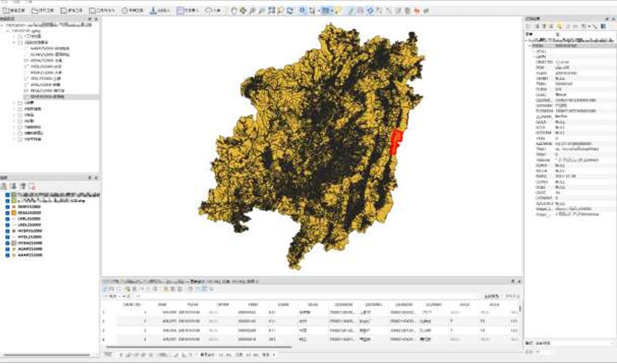Viewport: 617px width, 364px height.
Task: Activate the zoom out magnifier tool
Action: 262,11
